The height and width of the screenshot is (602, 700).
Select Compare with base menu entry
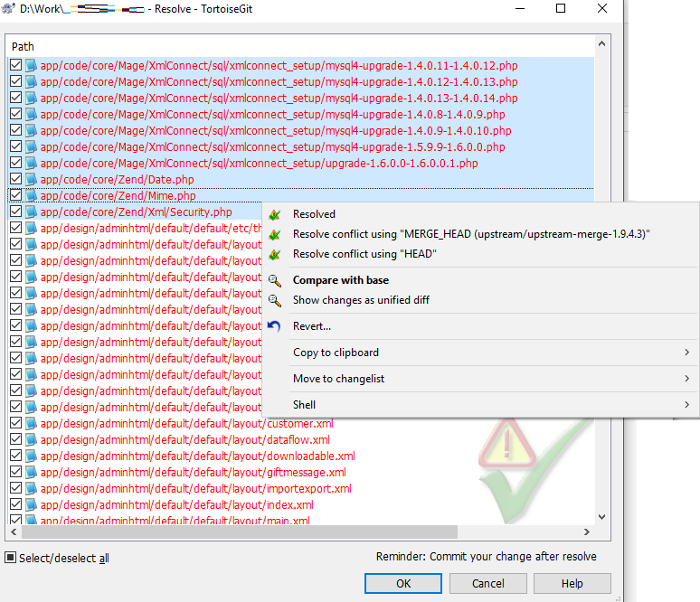(341, 280)
